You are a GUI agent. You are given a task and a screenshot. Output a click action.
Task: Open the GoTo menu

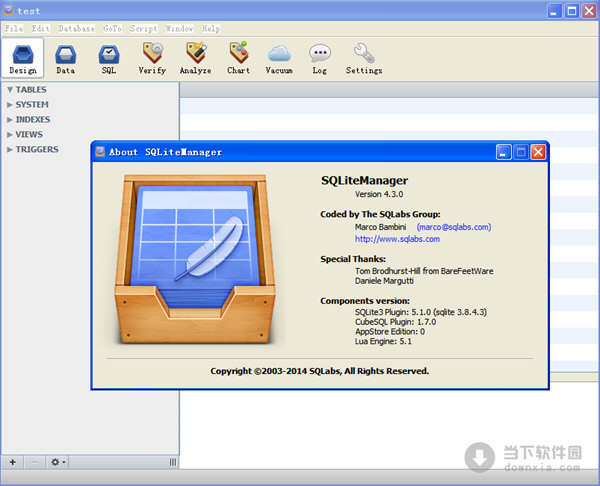[x=112, y=29]
